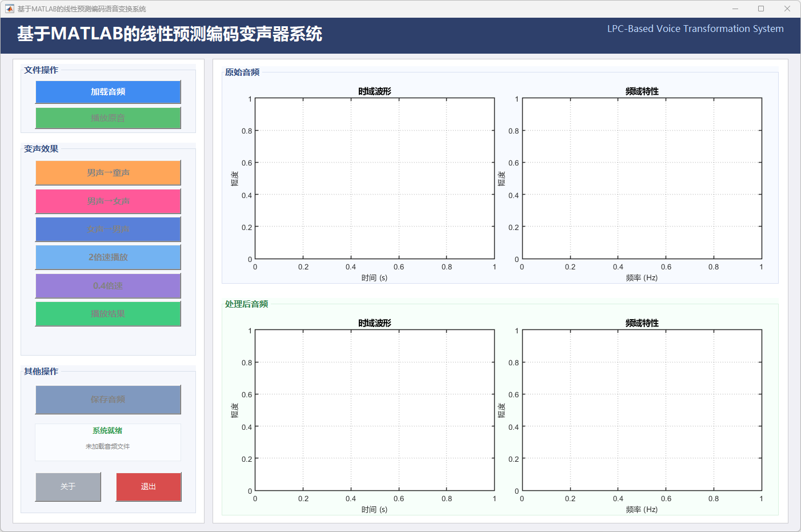Image resolution: width=801 pixels, height=532 pixels.
Task: Minimize the voice transformation window
Action: tap(735, 9)
